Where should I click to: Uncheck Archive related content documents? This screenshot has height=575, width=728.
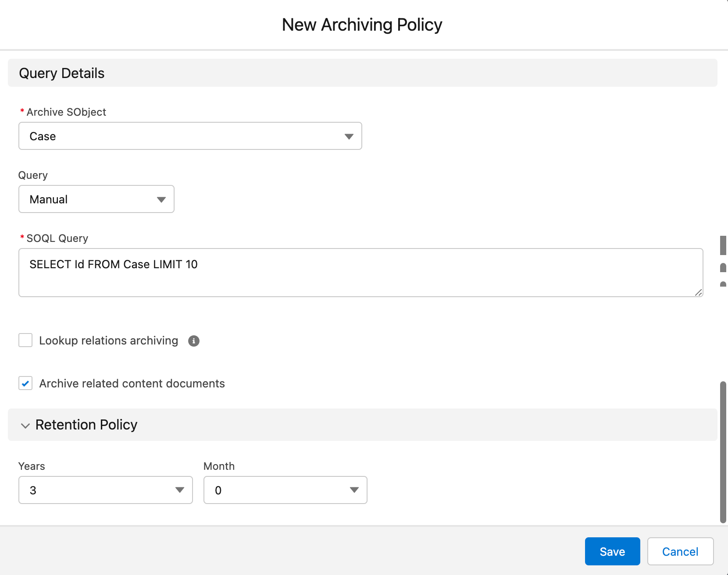[x=25, y=383]
